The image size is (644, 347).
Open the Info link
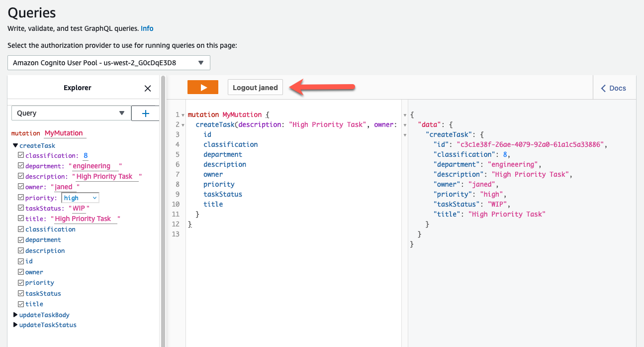click(x=147, y=28)
